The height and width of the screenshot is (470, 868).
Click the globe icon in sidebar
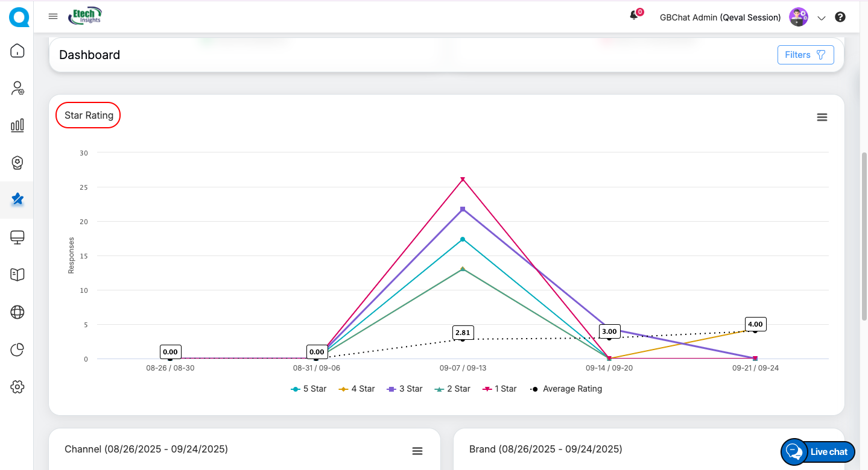pyautogui.click(x=17, y=312)
